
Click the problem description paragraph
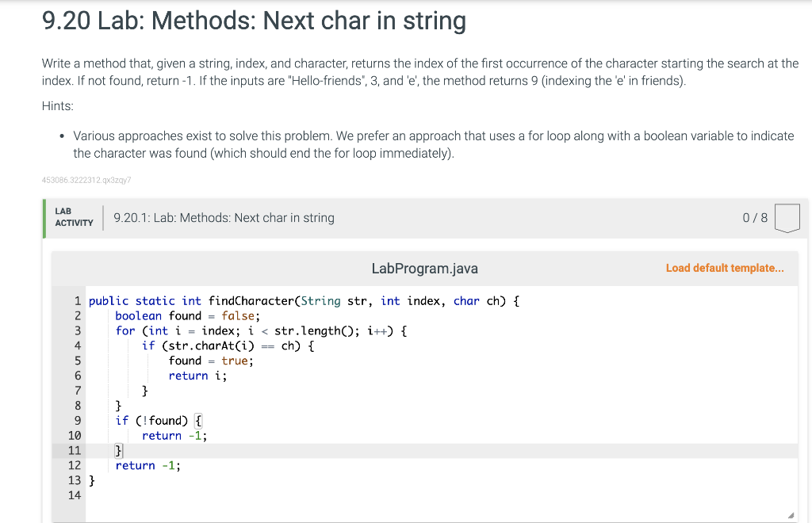(x=420, y=72)
